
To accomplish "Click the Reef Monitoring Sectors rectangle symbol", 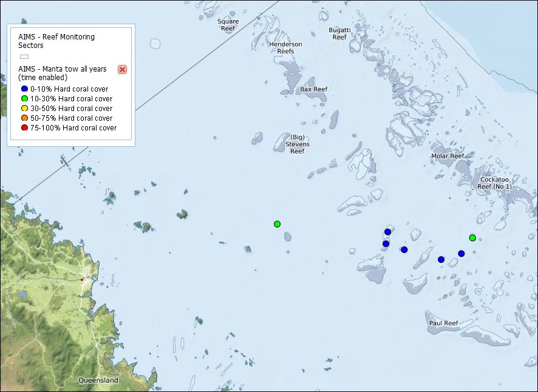I will (x=24, y=56).
